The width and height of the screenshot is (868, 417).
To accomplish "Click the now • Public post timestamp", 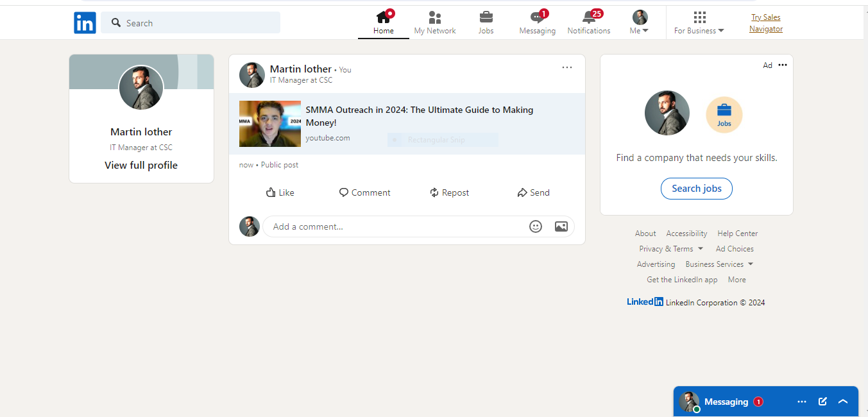I will tap(269, 165).
